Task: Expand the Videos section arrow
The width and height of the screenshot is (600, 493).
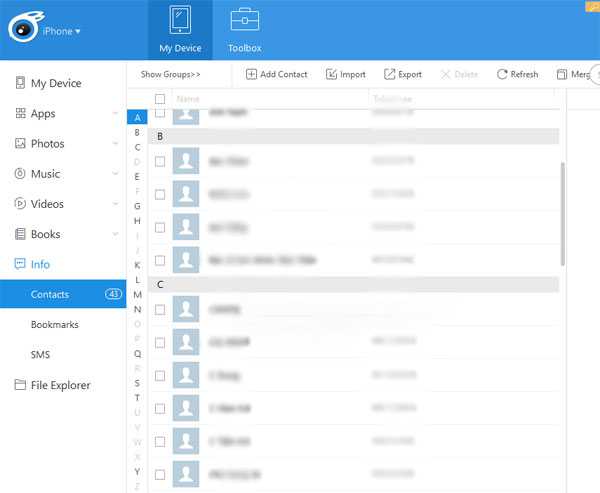Action: click(115, 204)
